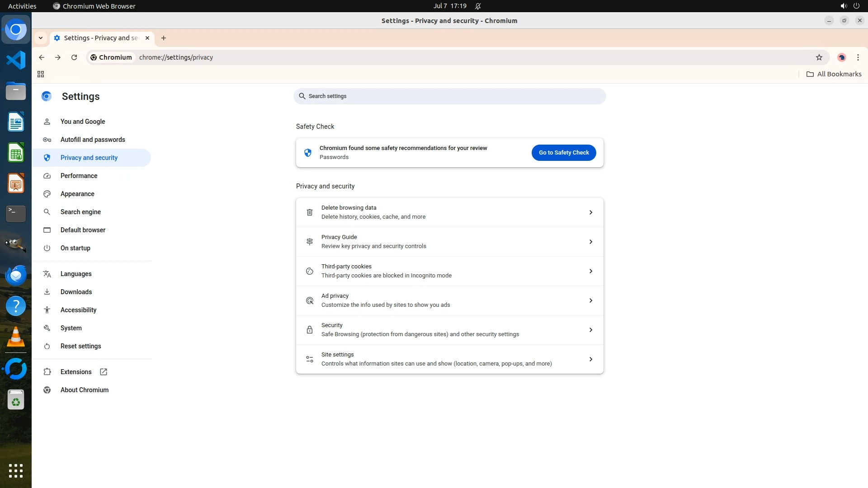Expand Third-party cookies row chevron

(x=590, y=271)
